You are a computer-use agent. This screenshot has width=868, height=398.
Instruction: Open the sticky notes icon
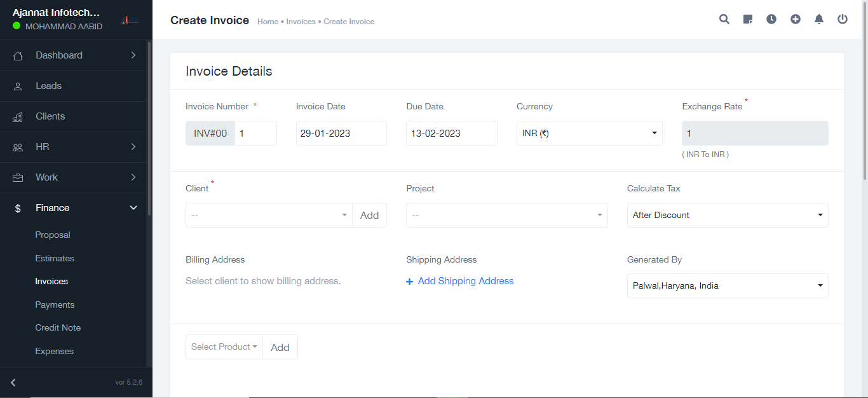[x=748, y=19]
